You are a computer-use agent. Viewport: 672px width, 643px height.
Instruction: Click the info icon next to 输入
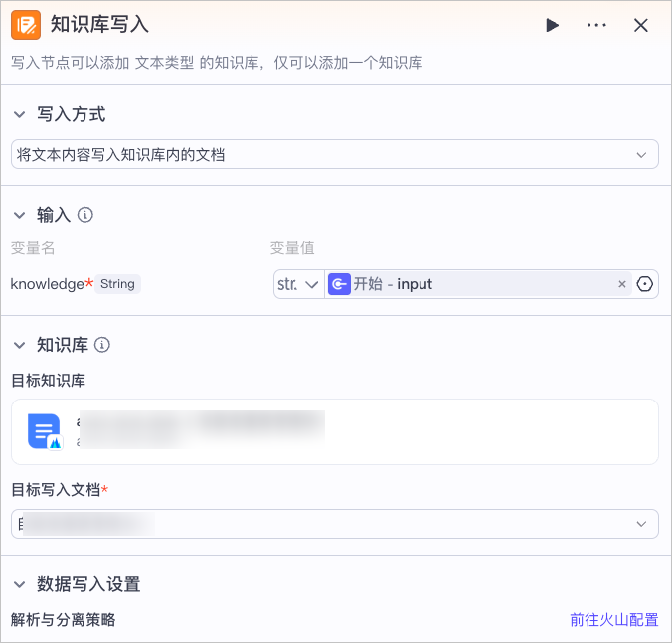[85, 215]
